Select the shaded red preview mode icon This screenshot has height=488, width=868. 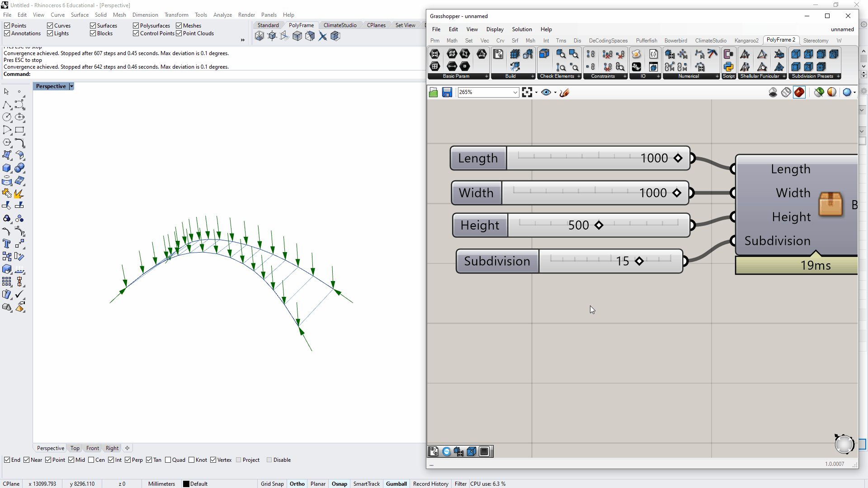(799, 92)
